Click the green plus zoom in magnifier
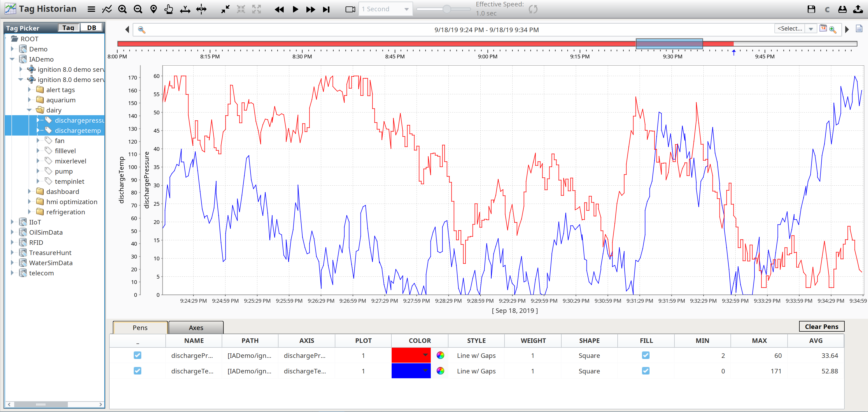Viewport: 868px width, 412px height. [833, 30]
